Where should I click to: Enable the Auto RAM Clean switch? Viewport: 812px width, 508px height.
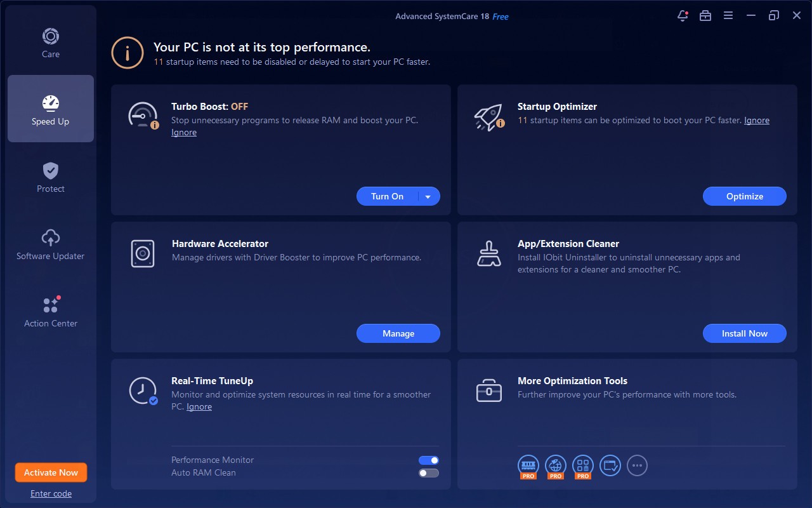(429, 473)
